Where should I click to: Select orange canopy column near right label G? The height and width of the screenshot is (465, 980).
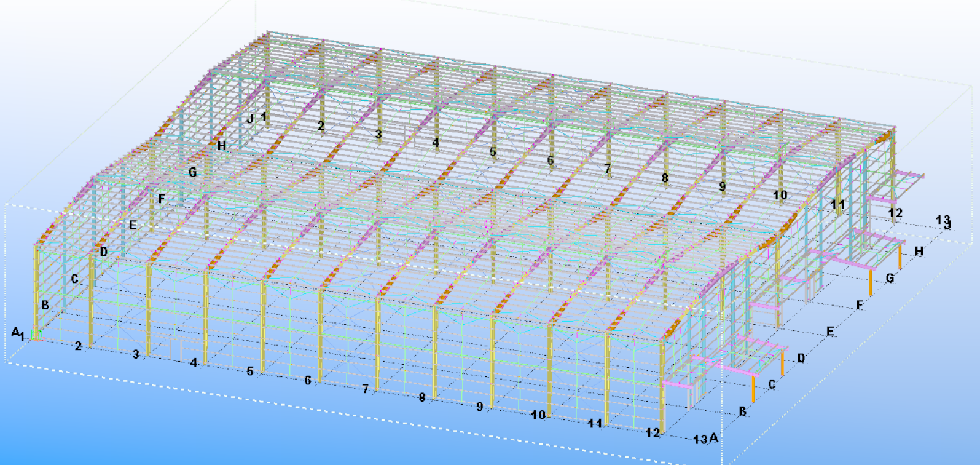pos(871,282)
